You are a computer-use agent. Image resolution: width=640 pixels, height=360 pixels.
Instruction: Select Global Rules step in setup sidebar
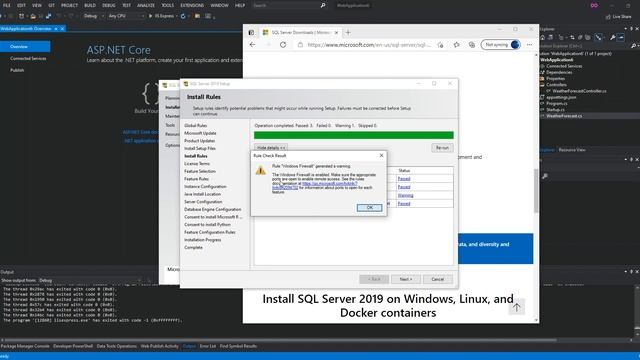pyautogui.click(x=196, y=125)
